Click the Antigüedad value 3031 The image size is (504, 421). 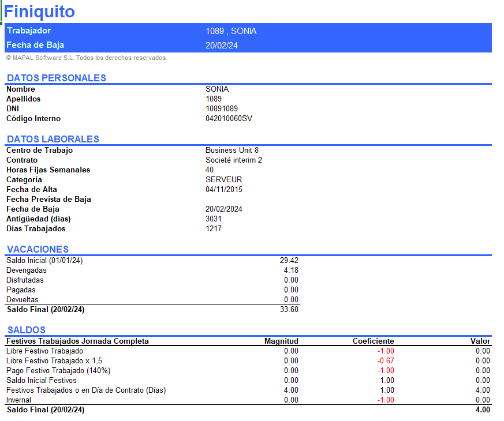point(214,219)
